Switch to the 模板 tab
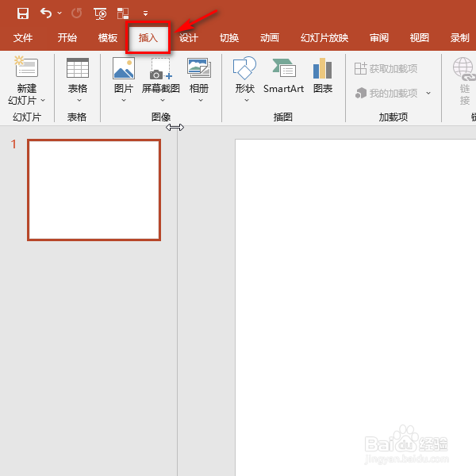 pyautogui.click(x=108, y=38)
